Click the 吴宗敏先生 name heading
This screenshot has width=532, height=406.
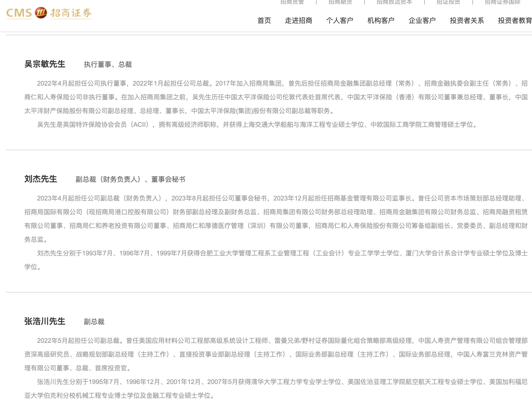pyautogui.click(x=45, y=64)
